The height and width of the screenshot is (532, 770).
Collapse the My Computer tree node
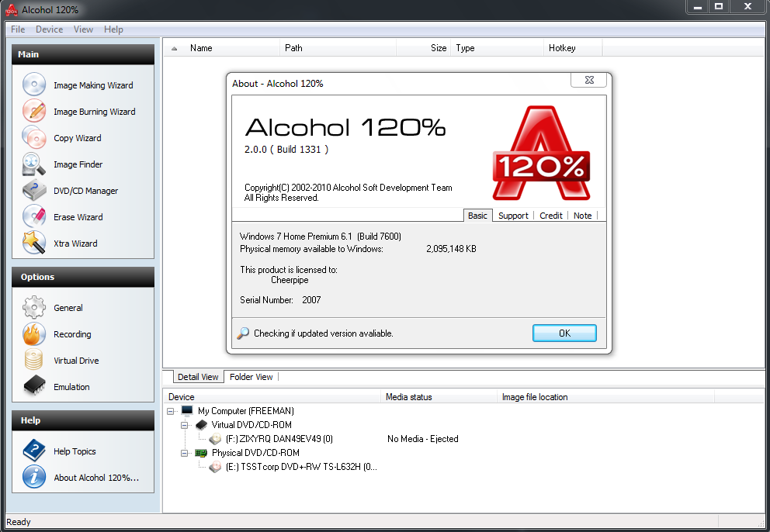pos(171,411)
